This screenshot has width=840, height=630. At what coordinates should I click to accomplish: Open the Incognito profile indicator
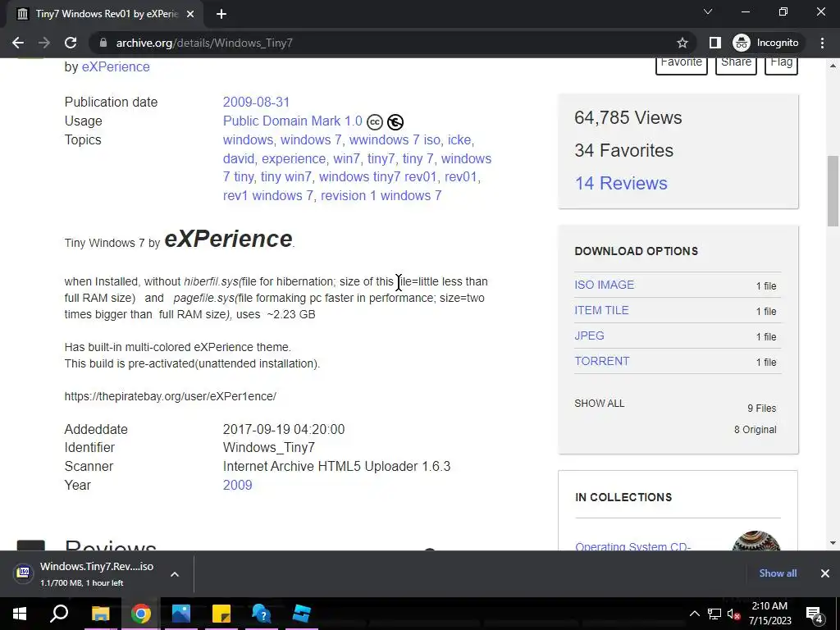767,43
